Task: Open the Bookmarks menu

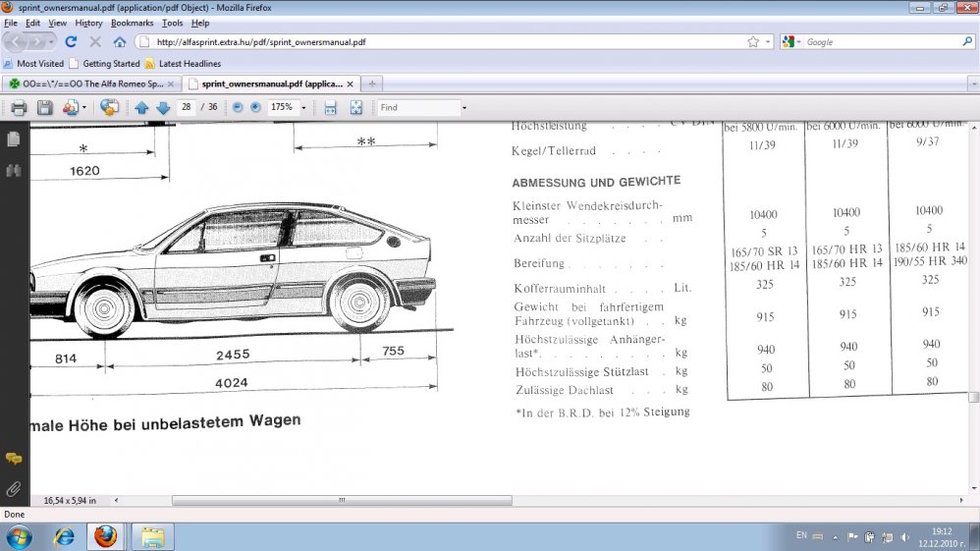Action: 131,23
